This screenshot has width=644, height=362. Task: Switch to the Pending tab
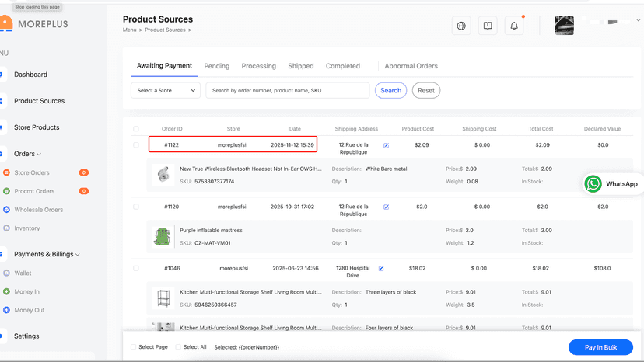click(x=217, y=66)
